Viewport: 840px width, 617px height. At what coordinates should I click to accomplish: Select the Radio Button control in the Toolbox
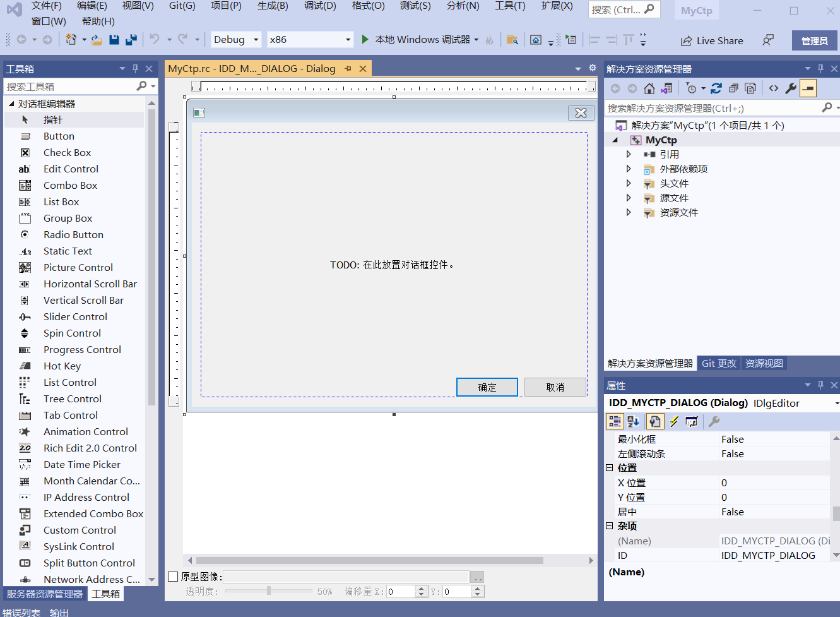[x=72, y=234]
